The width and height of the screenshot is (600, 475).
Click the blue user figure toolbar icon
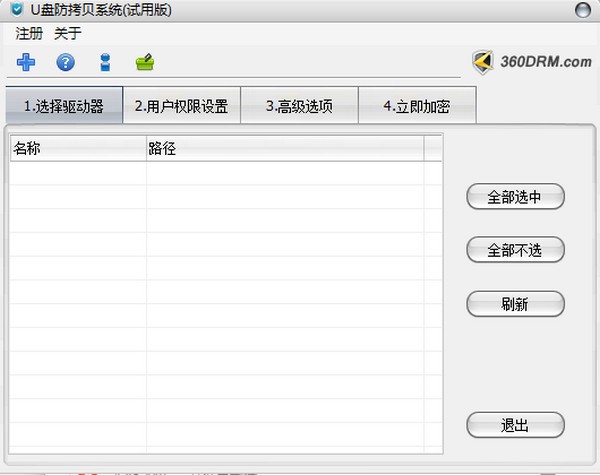pos(105,62)
